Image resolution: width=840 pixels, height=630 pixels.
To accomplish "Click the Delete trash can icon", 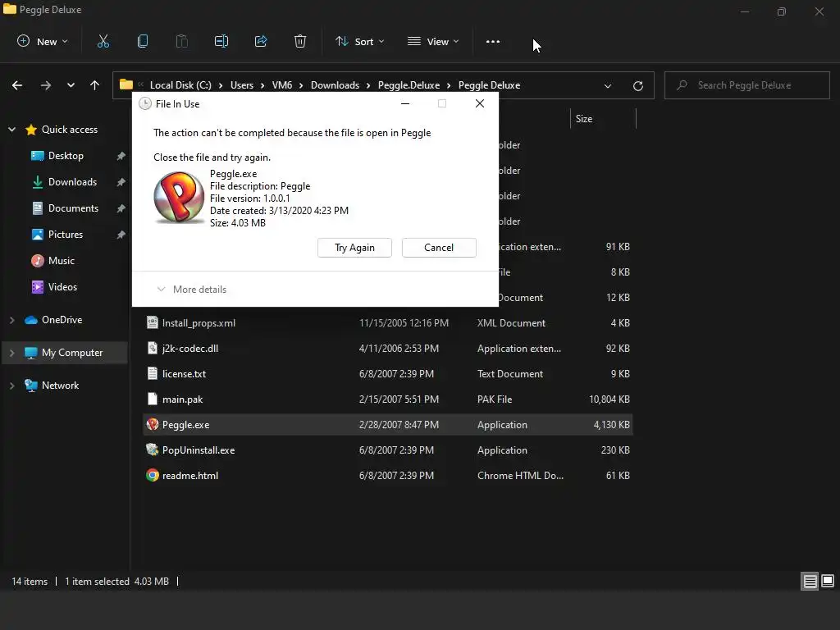I will click(300, 41).
